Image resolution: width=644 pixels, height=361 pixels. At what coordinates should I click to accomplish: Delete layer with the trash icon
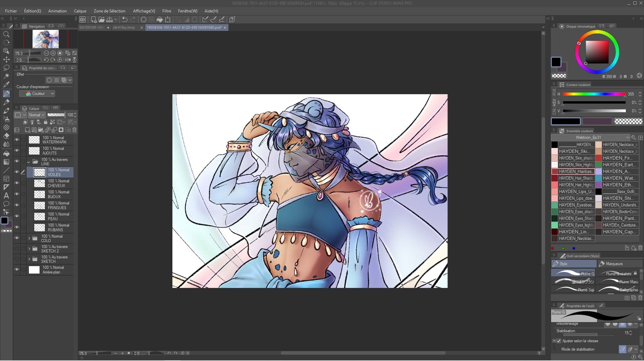74,130
